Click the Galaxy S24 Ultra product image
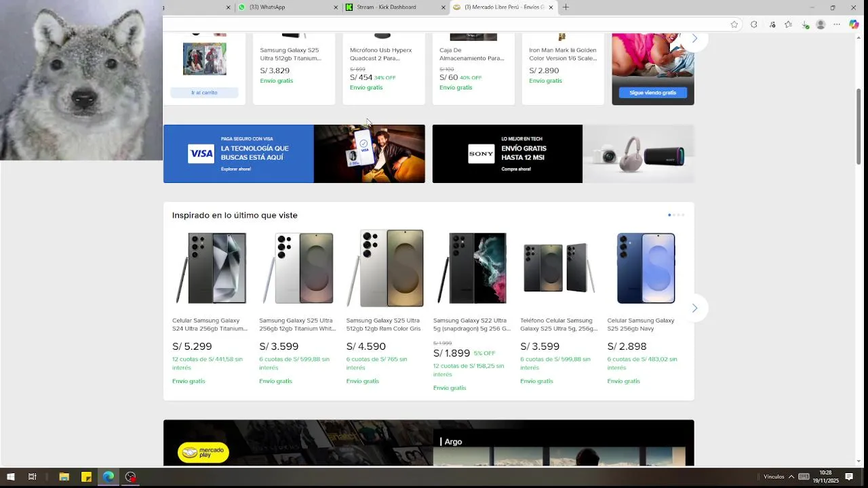 211,268
